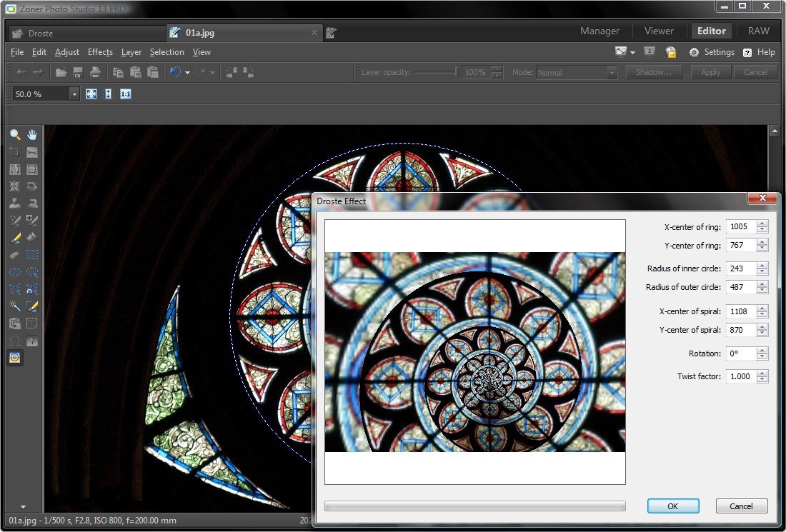Choose the Ellipse selection tool
Image resolution: width=786 pixels, height=532 pixels.
tap(14, 272)
